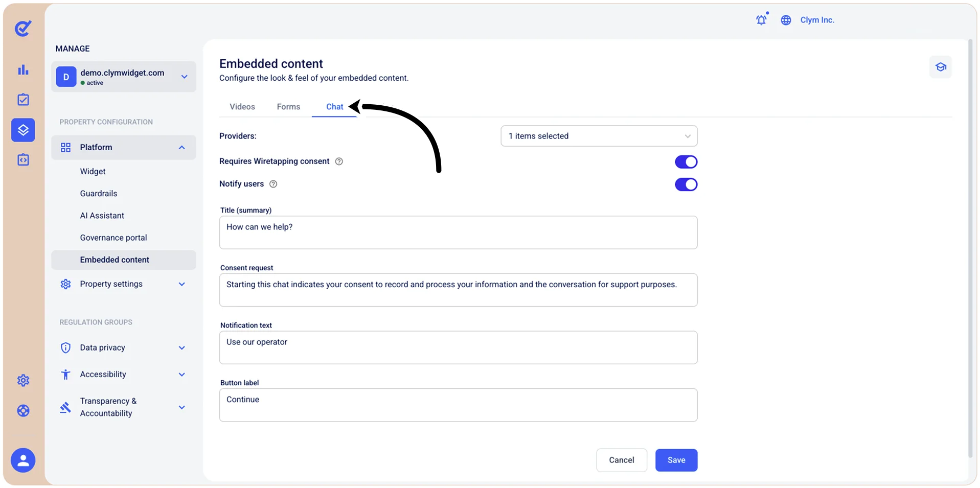Click the globe language icon
980x488 pixels.
point(786,20)
